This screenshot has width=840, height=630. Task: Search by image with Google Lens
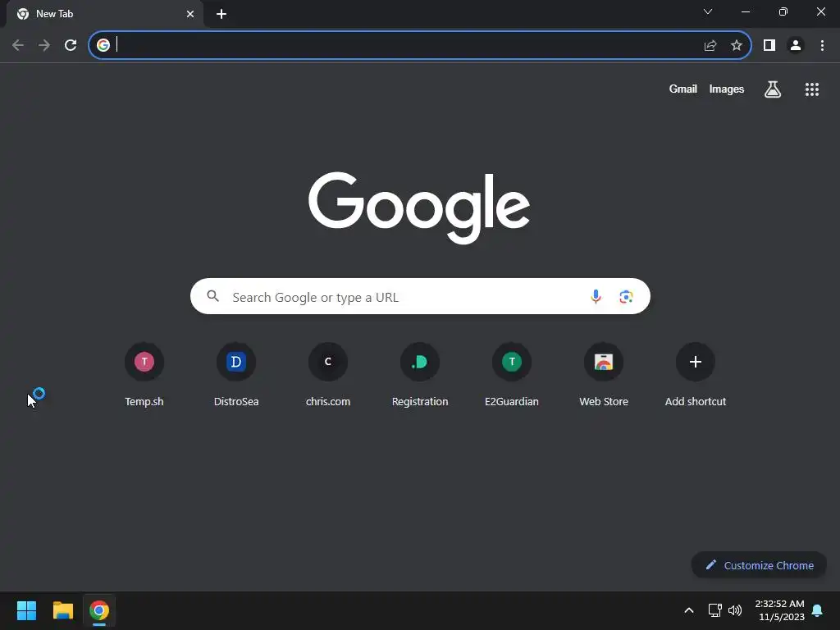point(626,297)
